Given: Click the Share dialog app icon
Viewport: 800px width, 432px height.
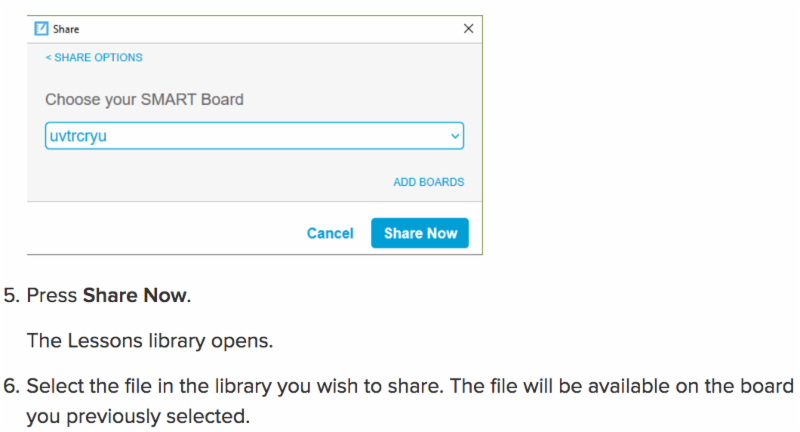Looking at the screenshot, I should pos(41,29).
